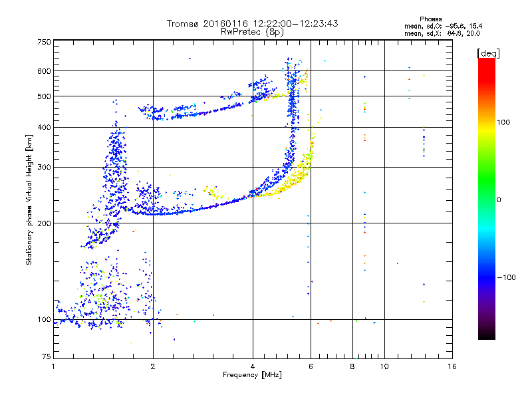Click the y-axis tick label '200'

[44, 223]
